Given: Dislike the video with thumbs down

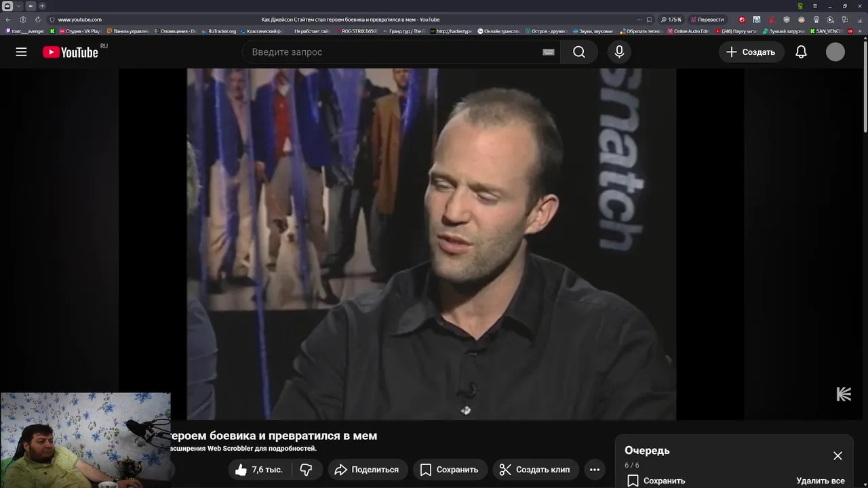Looking at the screenshot, I should (x=306, y=470).
